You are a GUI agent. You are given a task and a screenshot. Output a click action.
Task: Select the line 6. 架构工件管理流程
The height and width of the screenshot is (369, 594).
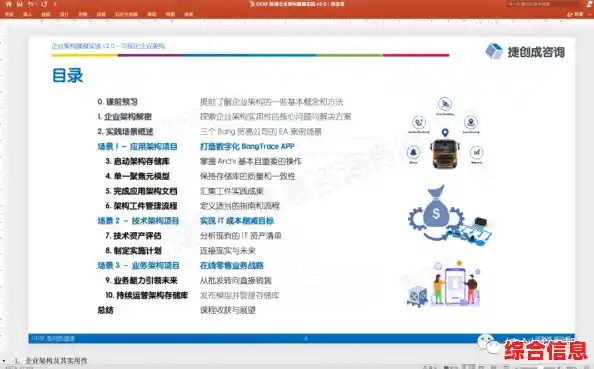[141, 206]
